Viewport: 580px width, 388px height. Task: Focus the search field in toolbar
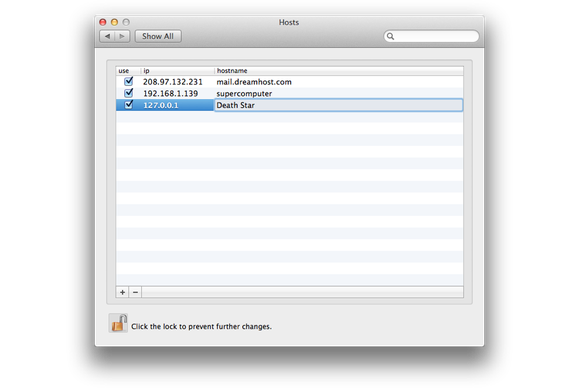tap(431, 36)
